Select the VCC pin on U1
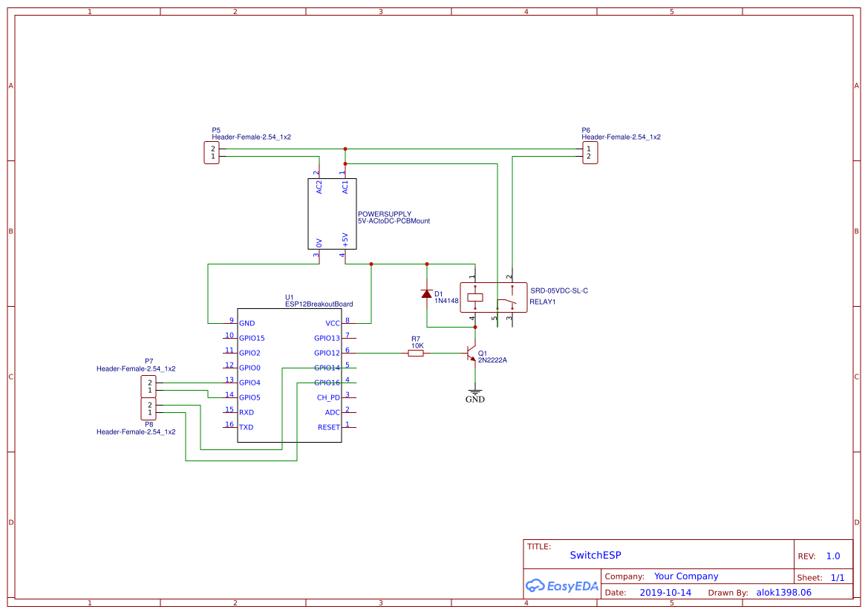Viewport: 868px width, 615px height. click(x=333, y=322)
